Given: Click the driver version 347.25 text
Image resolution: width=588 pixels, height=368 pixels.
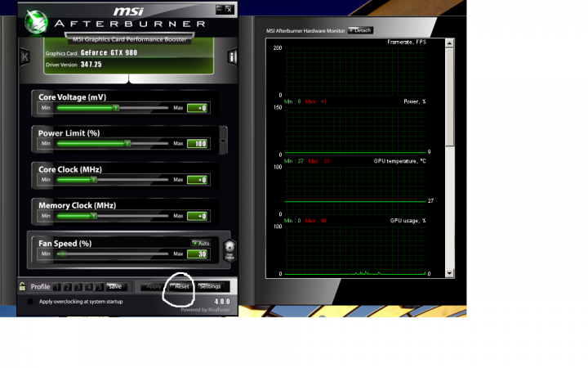Looking at the screenshot, I should click(91, 65).
